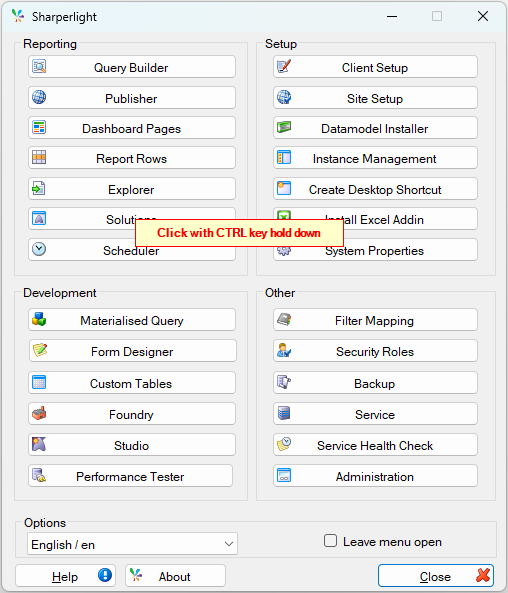Click the Explorer arrow-page icon
Image resolution: width=508 pixels, height=593 pixels.
click(x=39, y=188)
